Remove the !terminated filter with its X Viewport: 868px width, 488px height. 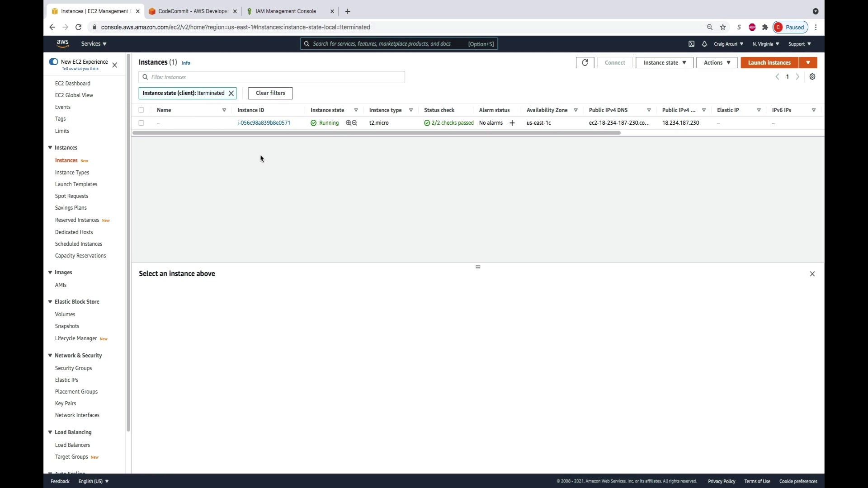point(231,93)
